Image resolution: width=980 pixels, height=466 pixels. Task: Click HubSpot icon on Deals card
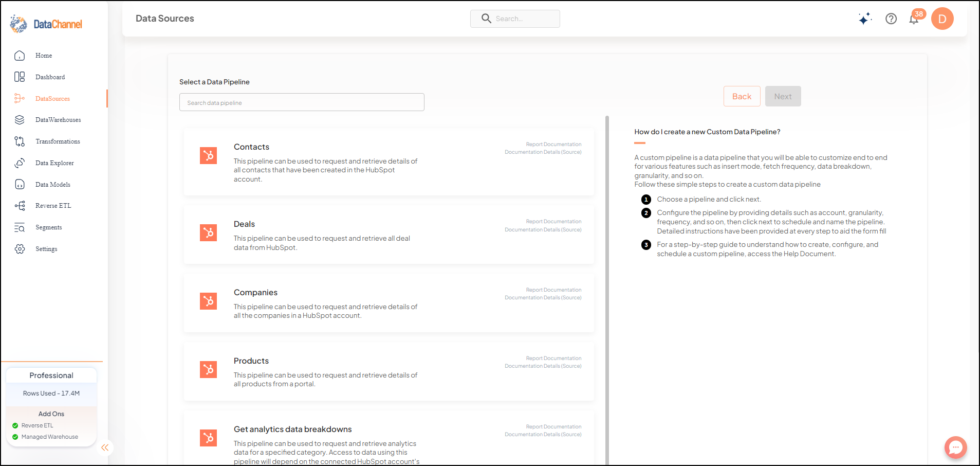coord(208,232)
